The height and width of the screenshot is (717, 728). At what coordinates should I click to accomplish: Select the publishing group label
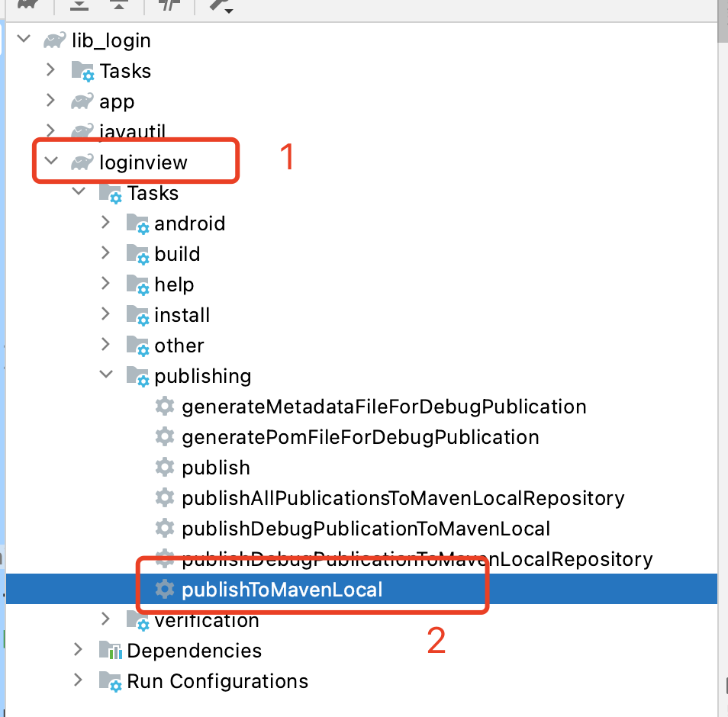coord(202,376)
